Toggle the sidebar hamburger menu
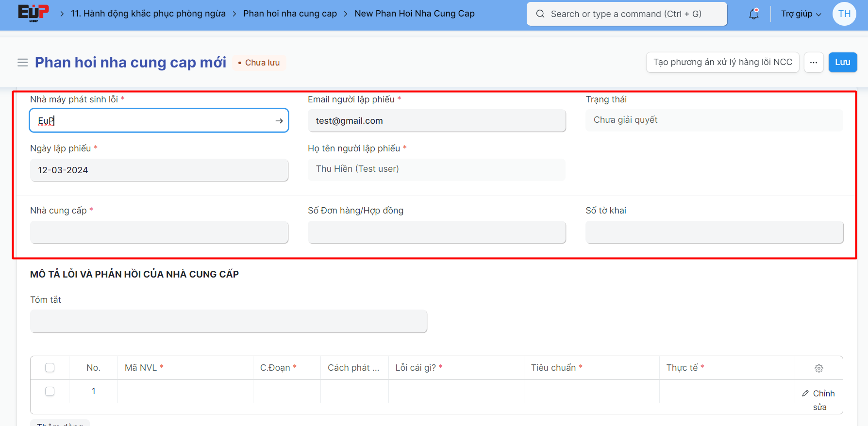Image resolution: width=868 pixels, height=426 pixels. (x=22, y=63)
